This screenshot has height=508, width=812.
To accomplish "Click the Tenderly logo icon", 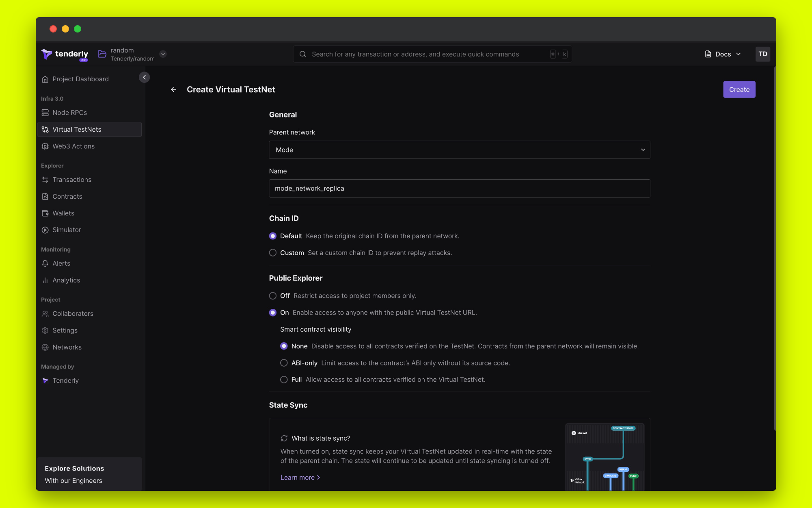I will (47, 54).
